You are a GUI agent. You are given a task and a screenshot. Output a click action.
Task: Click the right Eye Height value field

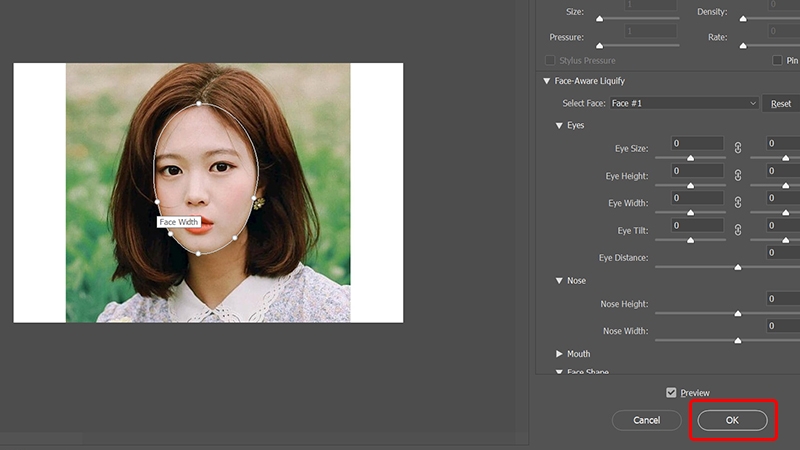783,171
